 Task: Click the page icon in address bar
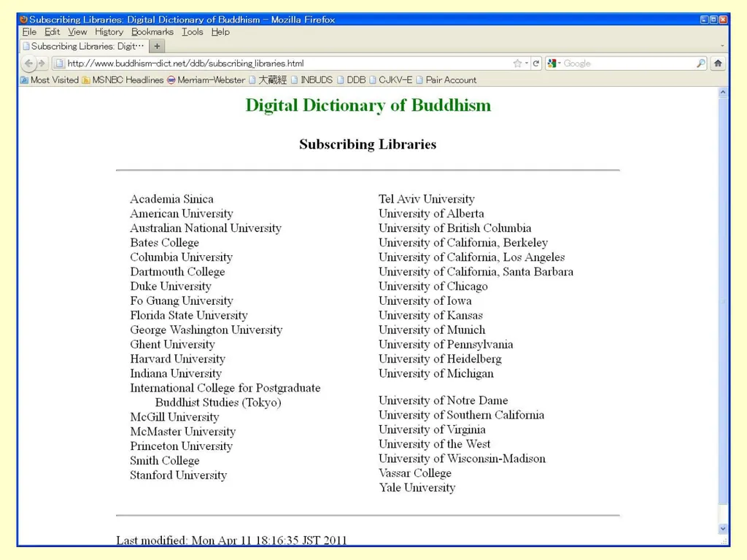pyautogui.click(x=60, y=63)
